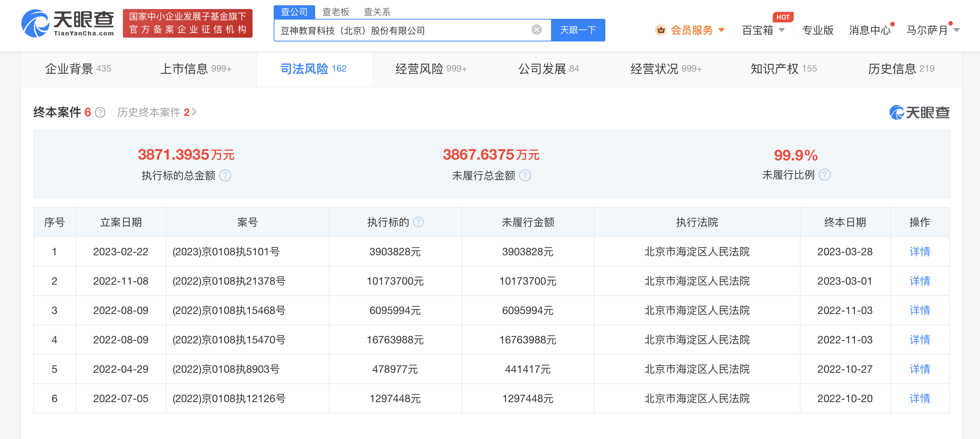Click help icon beside 未履行总金额

click(525, 175)
